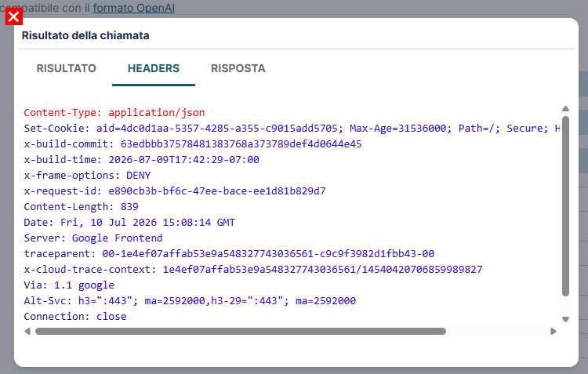Click the Risultato della chiamata title
Image resolution: width=588 pixels, height=374 pixels.
(85, 35)
